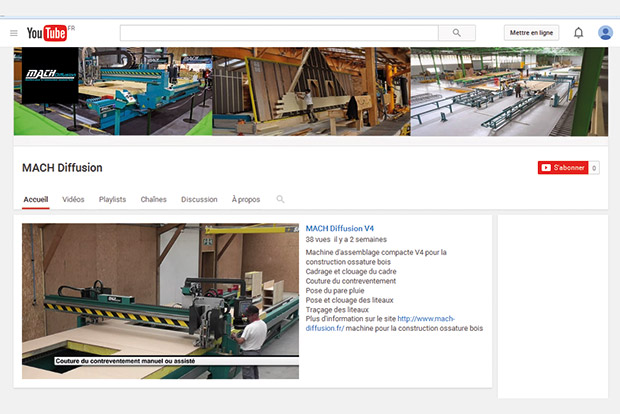Click the video caption 'Couture du contreventement manuel ou assisté'
Viewport: 620px width, 414px height.
125,361
